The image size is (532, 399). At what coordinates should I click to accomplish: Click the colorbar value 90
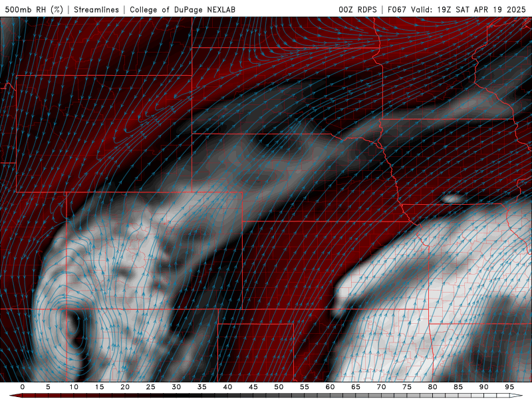coord(483,387)
